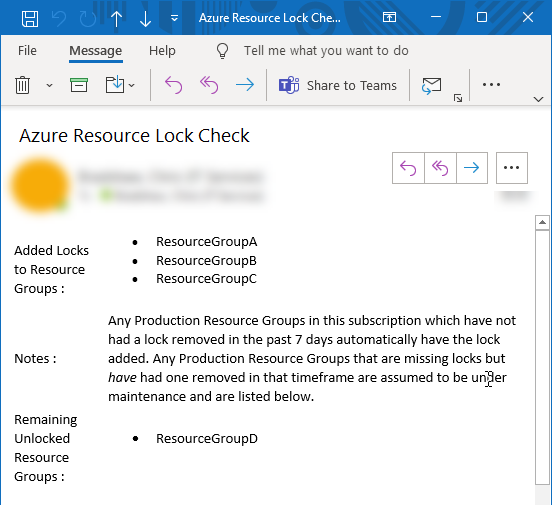Save the message using the Save icon
The width and height of the screenshot is (552, 505).
pyautogui.click(x=30, y=18)
